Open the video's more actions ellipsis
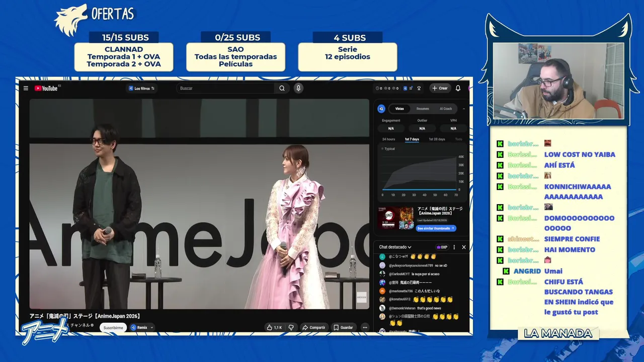Screen dimensions: 644x362 click(x=365, y=327)
